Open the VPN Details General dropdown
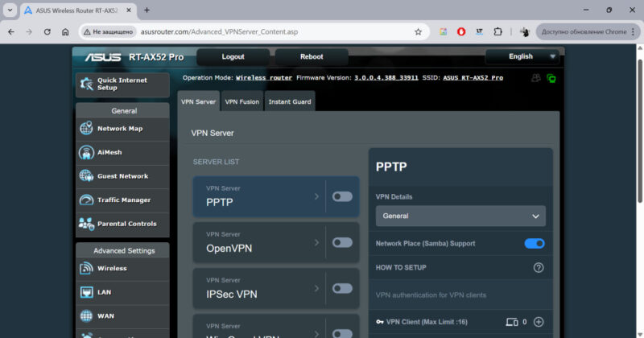Viewport: 644px width, 338px height. tap(460, 216)
